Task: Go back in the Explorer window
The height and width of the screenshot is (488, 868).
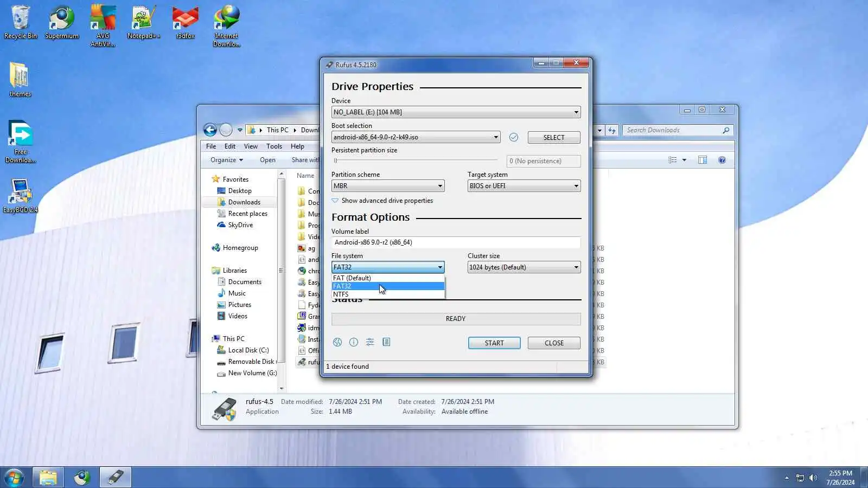Action: click(210, 130)
